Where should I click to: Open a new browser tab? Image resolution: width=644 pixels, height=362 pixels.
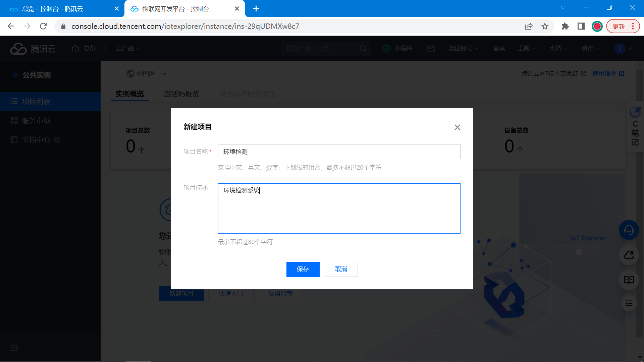256,9
